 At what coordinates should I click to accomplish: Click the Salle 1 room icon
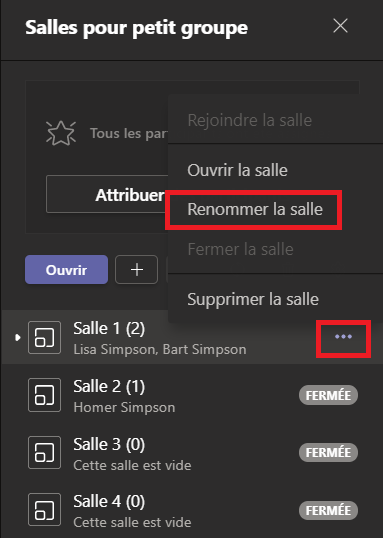pos(45,337)
